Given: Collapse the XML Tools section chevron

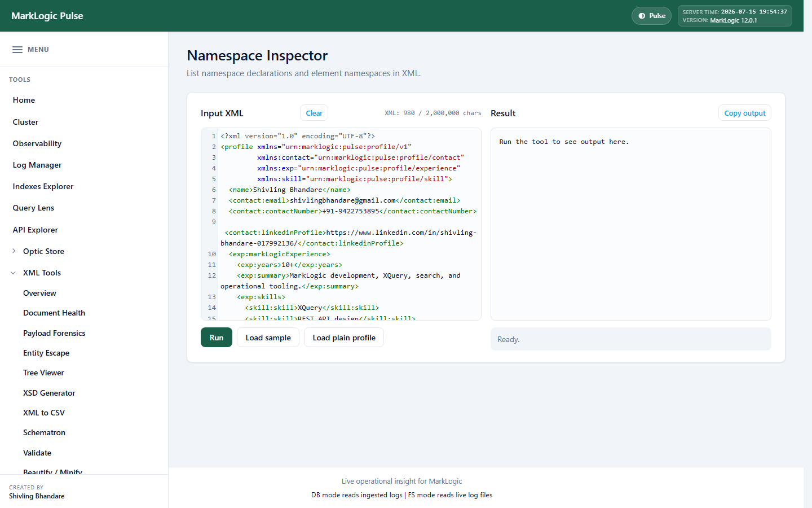Looking at the screenshot, I should [14, 273].
